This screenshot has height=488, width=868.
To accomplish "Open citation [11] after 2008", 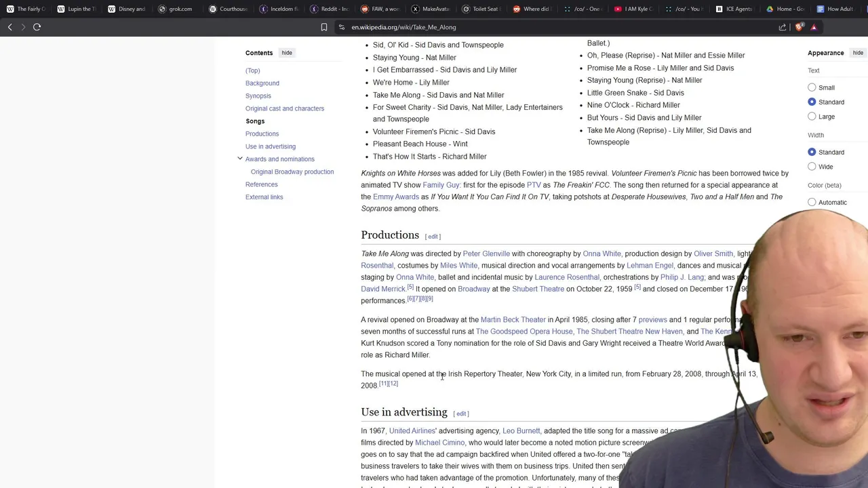I will 383,384.
